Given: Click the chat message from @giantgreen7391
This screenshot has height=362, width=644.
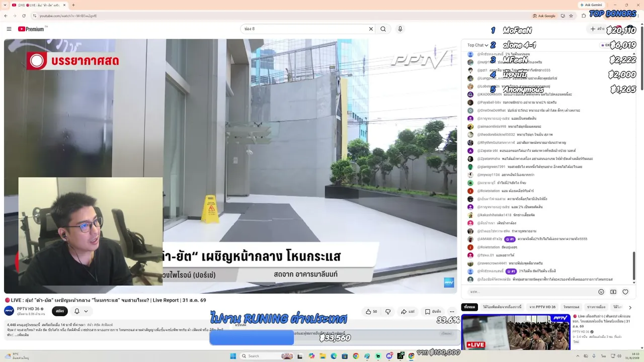Looking at the screenshot, I should (524, 167).
